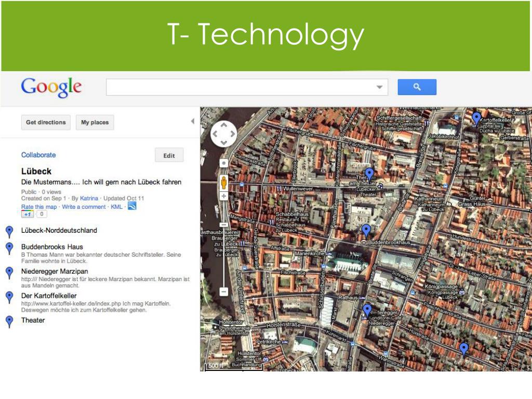Click the Königpassage label on the map
This screenshot has height=399, width=532.
coord(441,286)
